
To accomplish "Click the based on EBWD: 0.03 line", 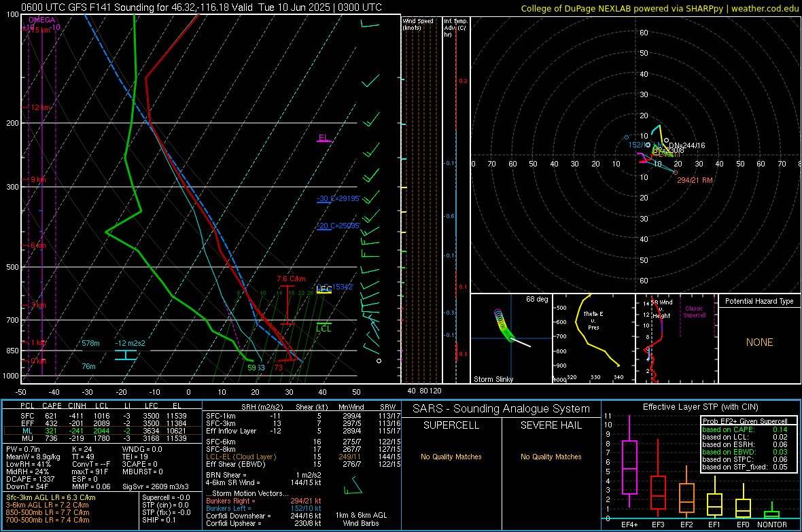I will [x=745, y=452].
